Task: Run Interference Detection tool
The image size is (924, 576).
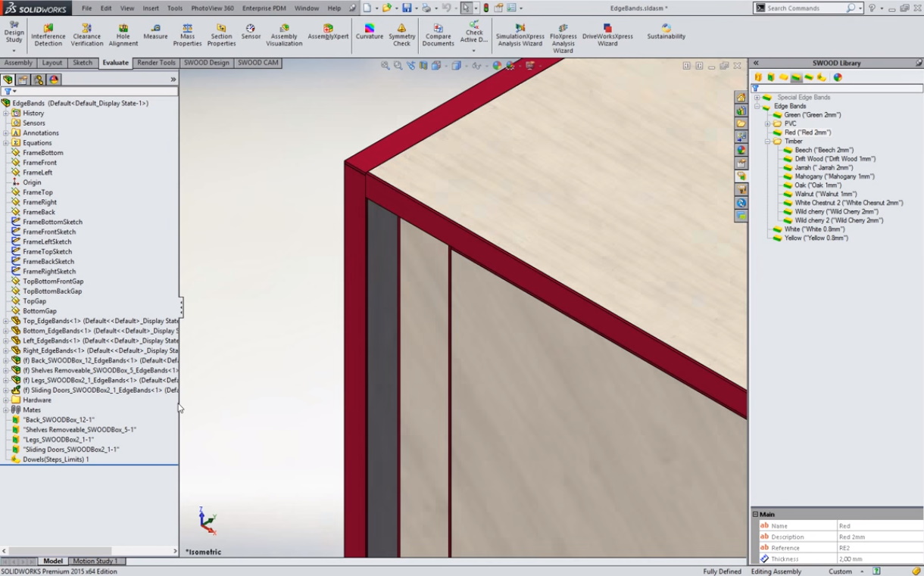Action: click(x=48, y=35)
